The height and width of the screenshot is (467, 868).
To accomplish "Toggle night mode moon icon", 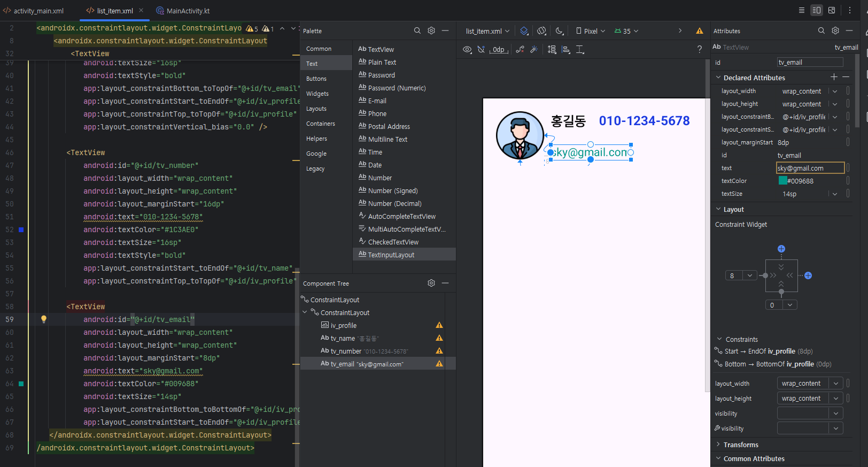I will click(x=559, y=31).
